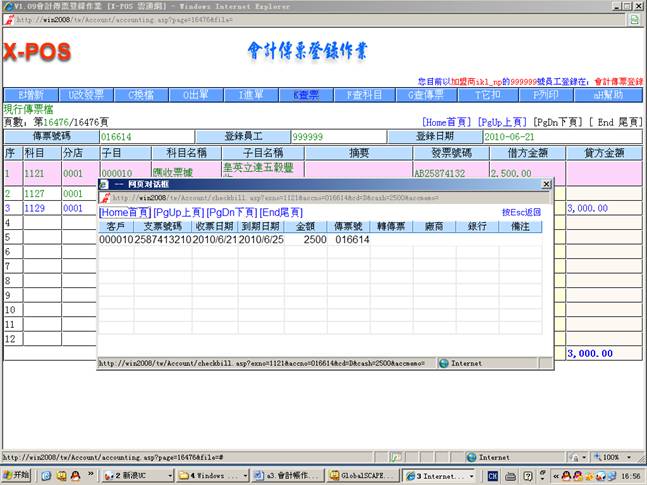The image size is (647, 485).
Task: Open the 100% zoom level dropdown
Action: click(x=612, y=456)
